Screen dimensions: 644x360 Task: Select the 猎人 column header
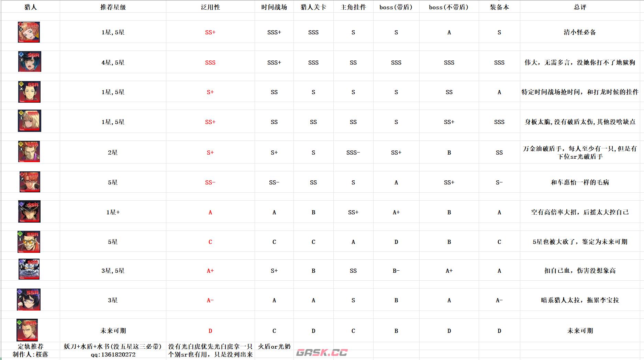pos(31,7)
